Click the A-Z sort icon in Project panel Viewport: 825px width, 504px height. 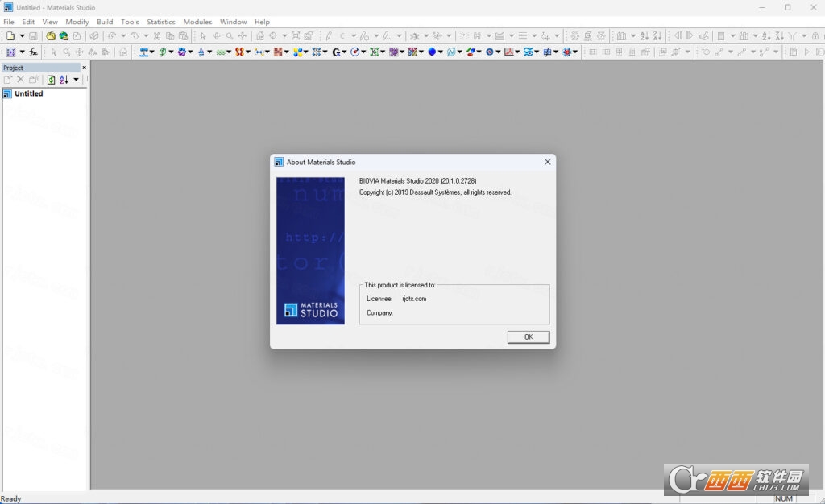click(x=64, y=80)
